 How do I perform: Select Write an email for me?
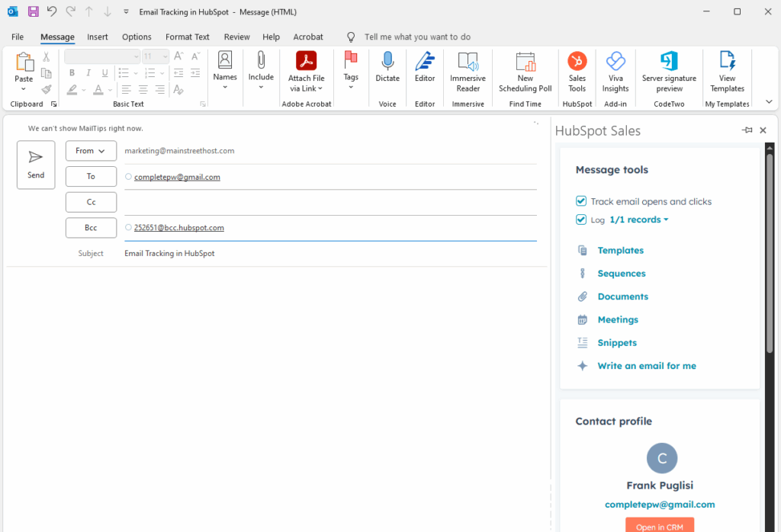[x=646, y=366]
